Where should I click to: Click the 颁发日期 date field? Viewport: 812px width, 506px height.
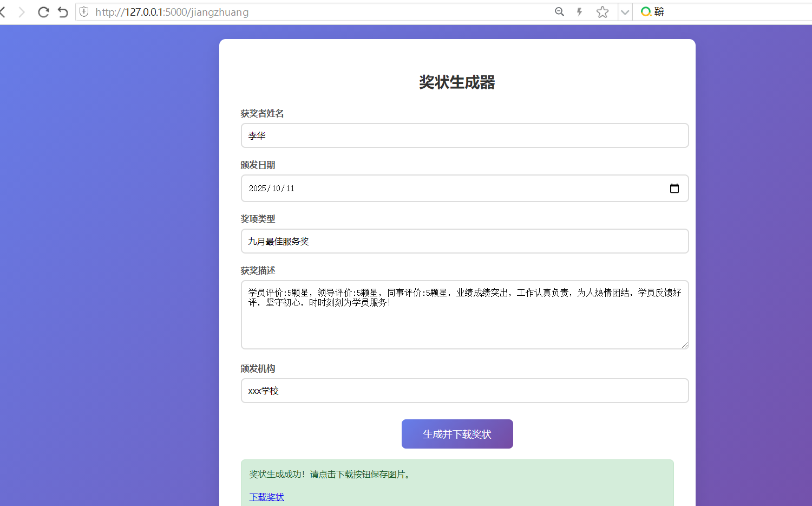pos(464,189)
